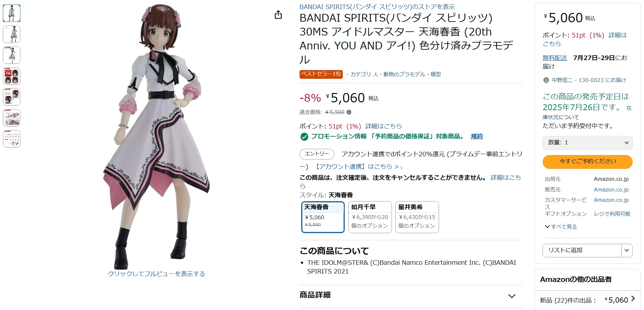Select the first product thumbnail image

12,13
